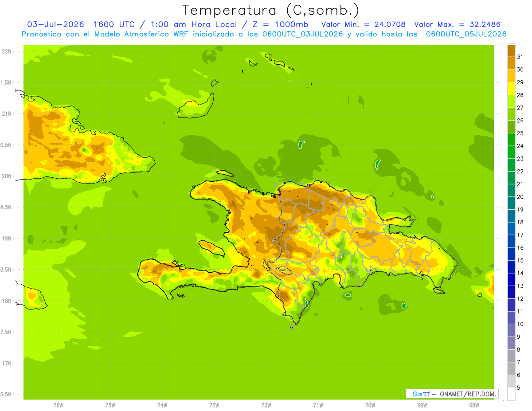Image resolution: width=532 pixels, height=411 pixels.
Task: Click the 76W longitude axis label
Action: (x=58, y=405)
